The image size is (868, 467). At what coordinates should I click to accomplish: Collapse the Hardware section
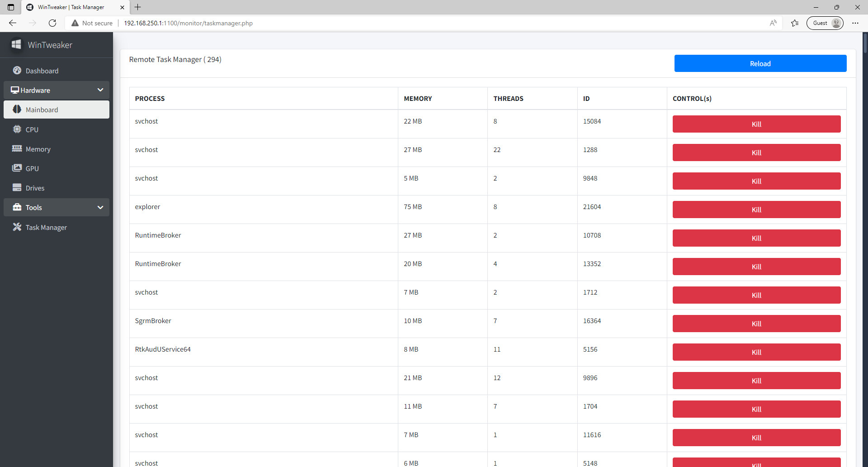click(x=100, y=90)
